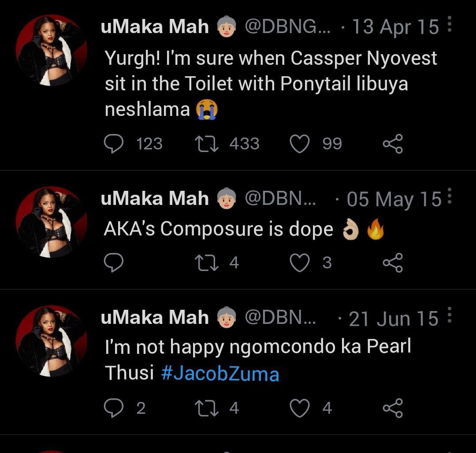Like the tweet with 99 likes
The width and height of the screenshot is (476, 453).
pyautogui.click(x=300, y=144)
